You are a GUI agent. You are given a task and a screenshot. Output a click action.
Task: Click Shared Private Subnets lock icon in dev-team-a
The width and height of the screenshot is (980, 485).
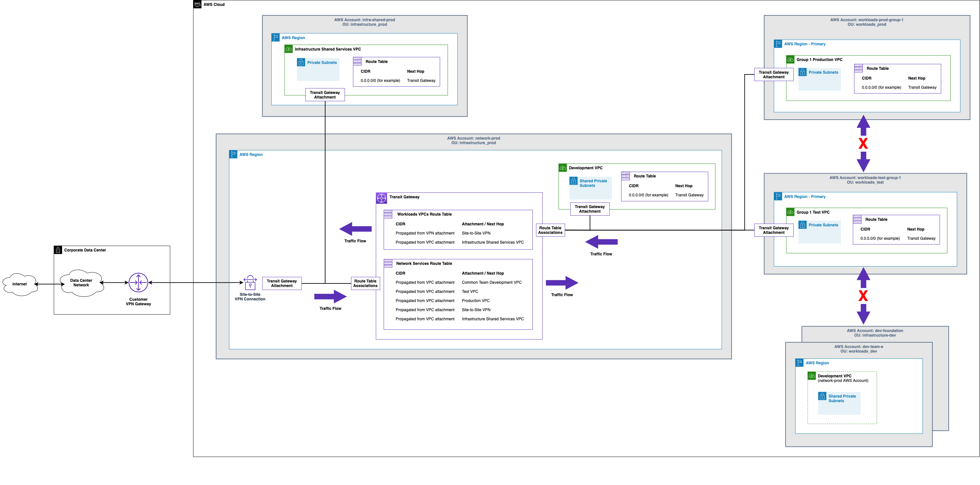click(822, 396)
